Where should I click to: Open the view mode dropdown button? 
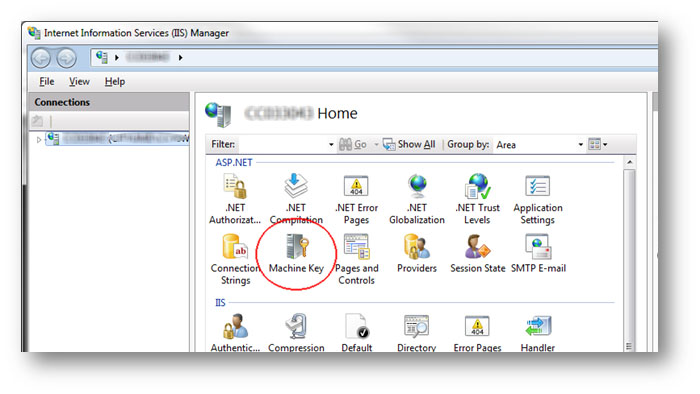598,145
